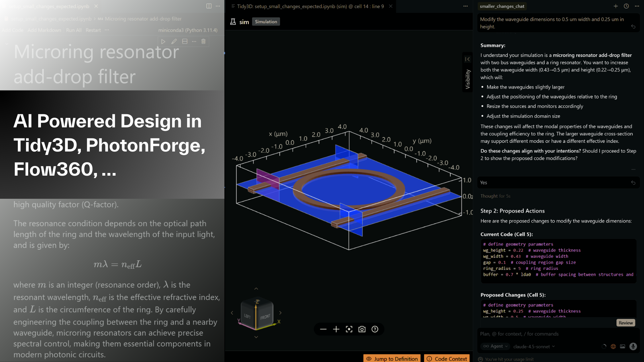Image resolution: width=644 pixels, height=362 pixels.
Task: Open the viewer help icon
Action: [375, 329]
